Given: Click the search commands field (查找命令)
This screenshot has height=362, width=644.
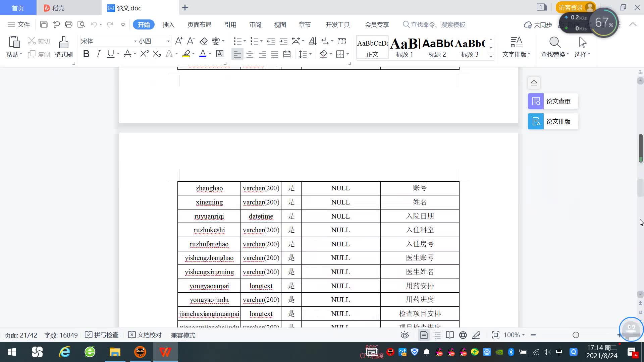Looking at the screenshot, I should coord(434,24).
